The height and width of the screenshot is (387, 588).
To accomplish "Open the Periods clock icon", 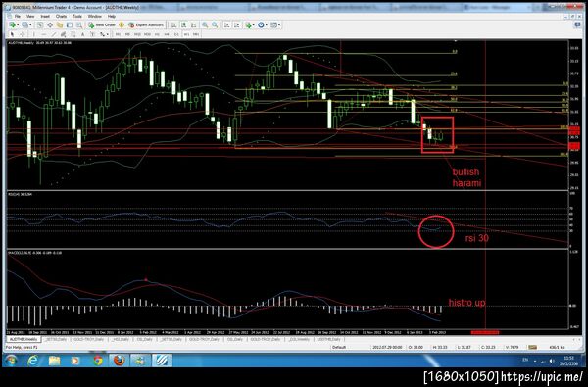I will pyautogui.click(x=261, y=25).
